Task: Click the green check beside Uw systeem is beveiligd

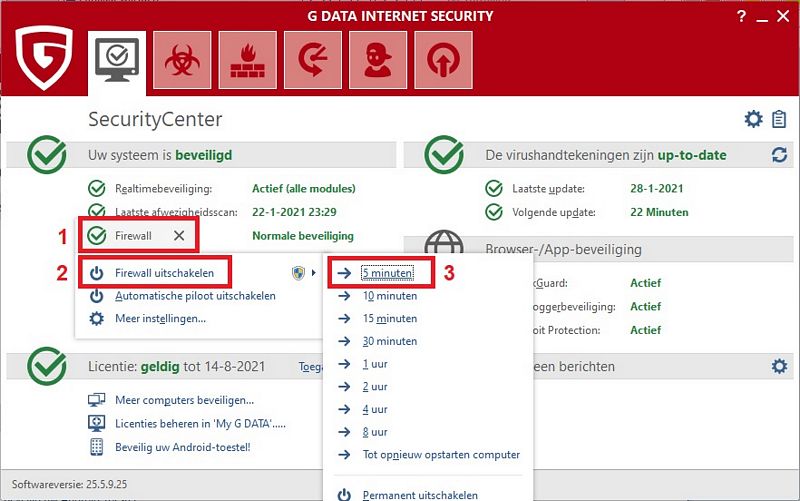Action: [47, 155]
